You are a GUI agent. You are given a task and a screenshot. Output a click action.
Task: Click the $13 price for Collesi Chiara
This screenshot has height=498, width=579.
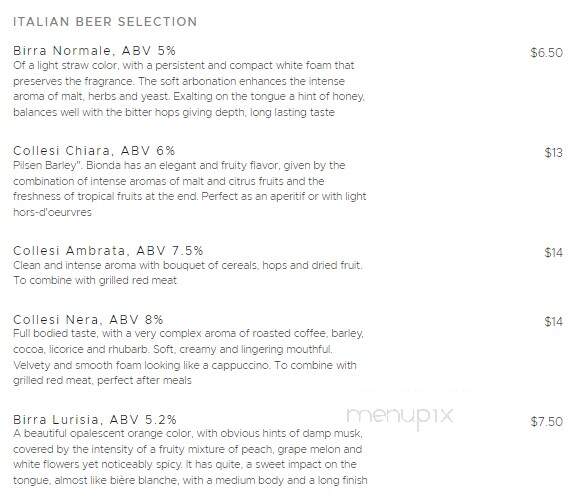click(x=554, y=152)
